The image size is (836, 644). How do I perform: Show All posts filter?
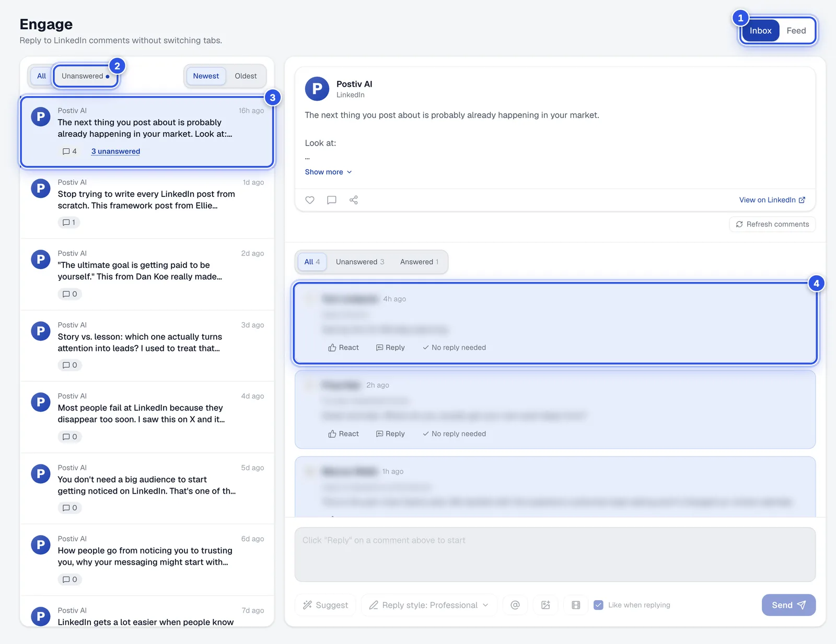pos(41,76)
